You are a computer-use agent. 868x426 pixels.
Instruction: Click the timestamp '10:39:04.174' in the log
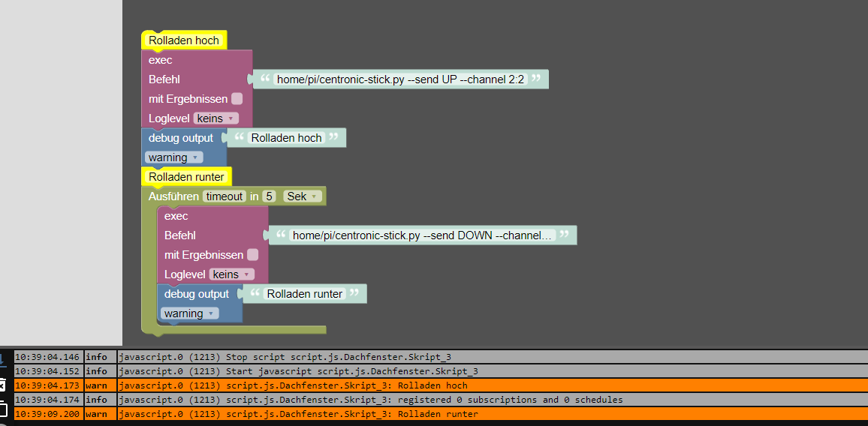48,400
